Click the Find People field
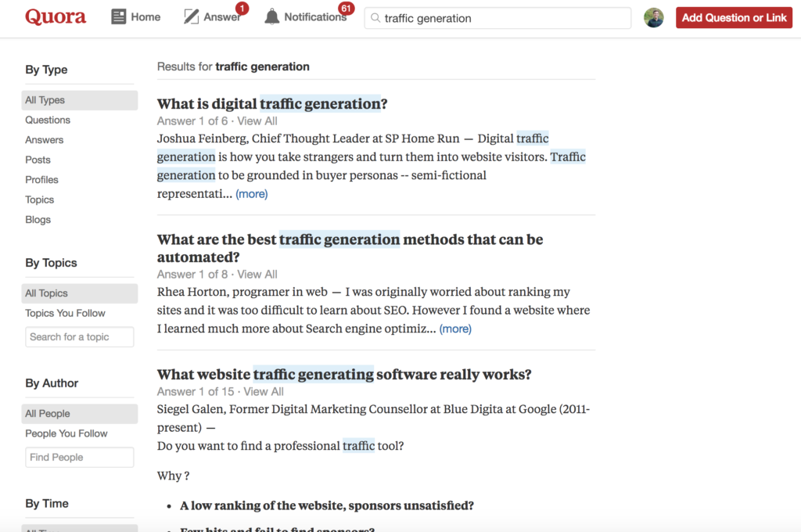This screenshot has width=801, height=532. pyautogui.click(x=80, y=458)
